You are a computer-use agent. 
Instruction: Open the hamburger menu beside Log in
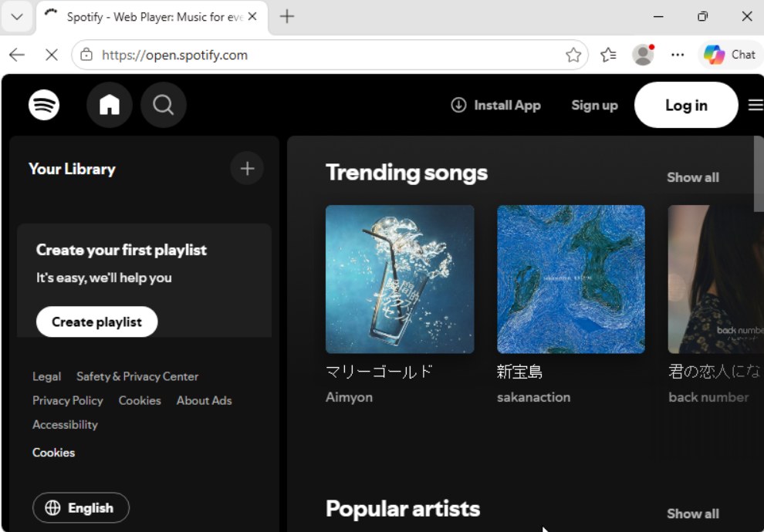756,105
